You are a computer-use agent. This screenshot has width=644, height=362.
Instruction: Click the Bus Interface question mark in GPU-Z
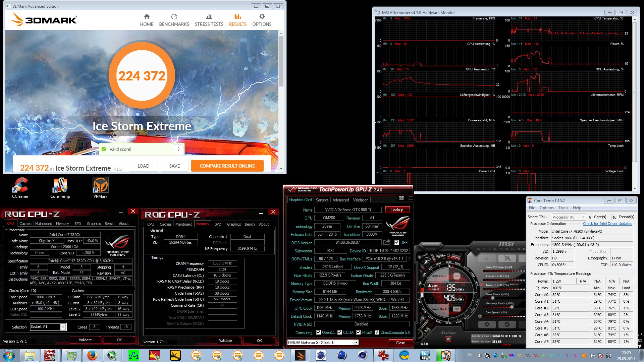point(409,259)
